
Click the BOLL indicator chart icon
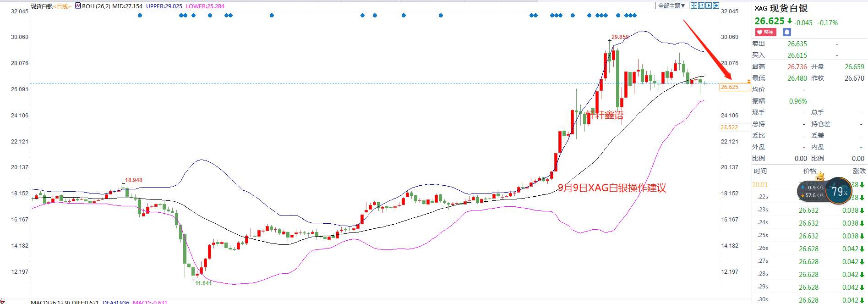point(78,6)
